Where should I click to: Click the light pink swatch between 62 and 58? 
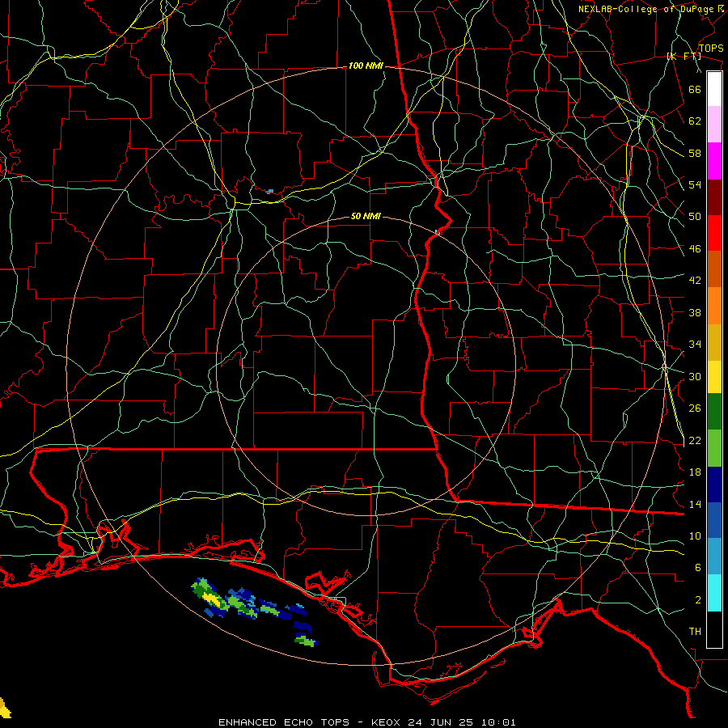click(x=714, y=124)
